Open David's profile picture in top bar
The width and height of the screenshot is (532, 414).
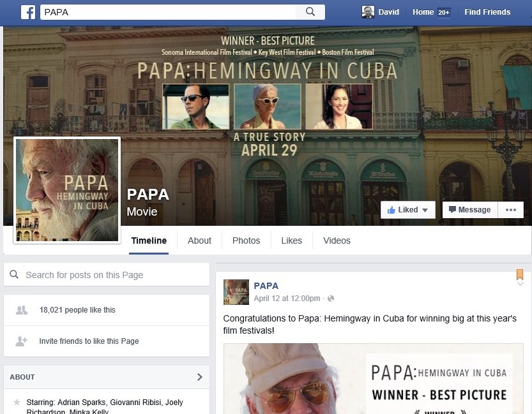[x=368, y=12]
